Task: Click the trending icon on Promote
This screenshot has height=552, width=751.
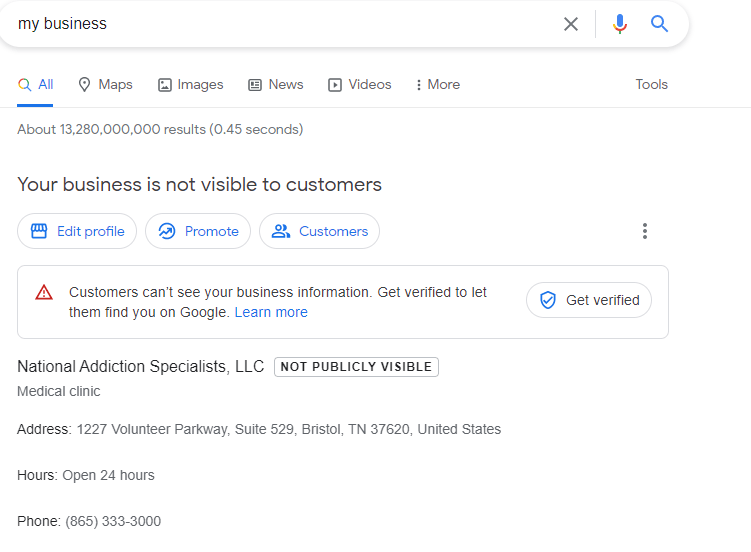Action: pos(167,231)
